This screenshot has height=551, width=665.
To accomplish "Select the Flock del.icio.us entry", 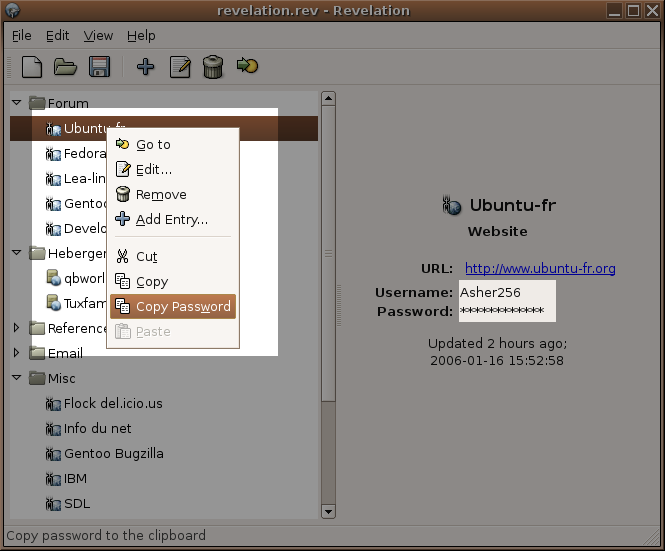I will click(x=112, y=404).
